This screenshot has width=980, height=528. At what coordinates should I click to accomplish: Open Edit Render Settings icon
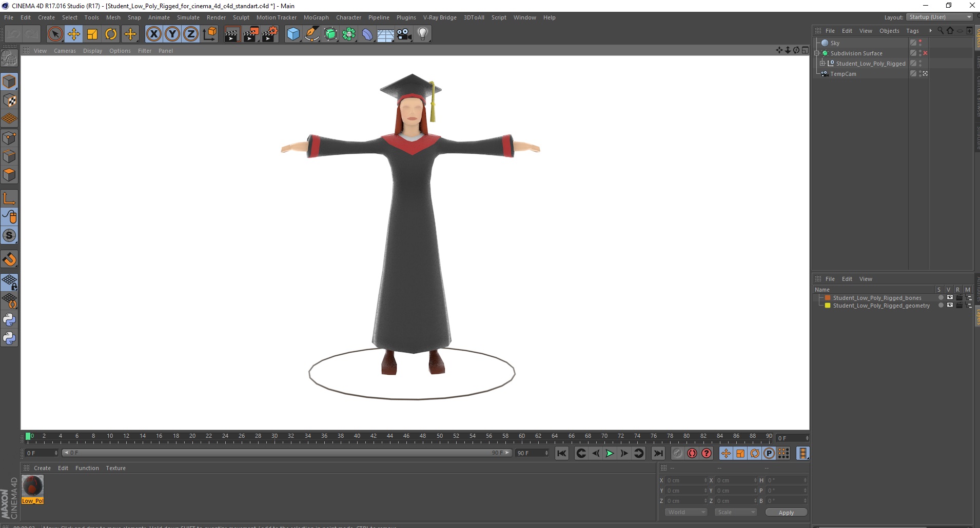pyautogui.click(x=270, y=34)
